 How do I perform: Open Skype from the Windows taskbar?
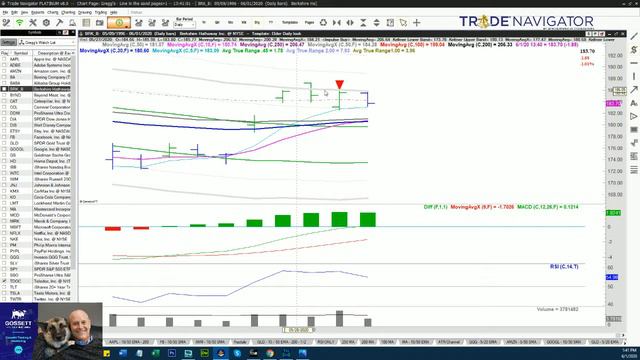(x=237, y=353)
